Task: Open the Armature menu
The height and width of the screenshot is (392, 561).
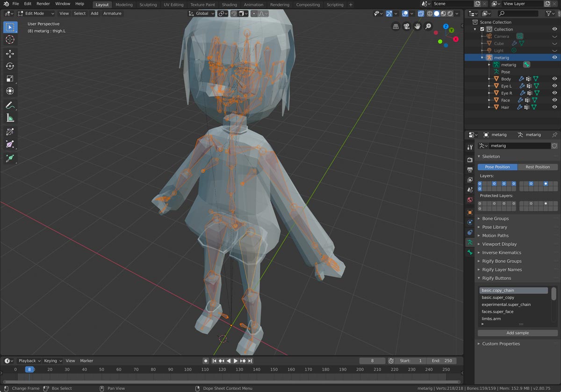Action: pos(112,14)
